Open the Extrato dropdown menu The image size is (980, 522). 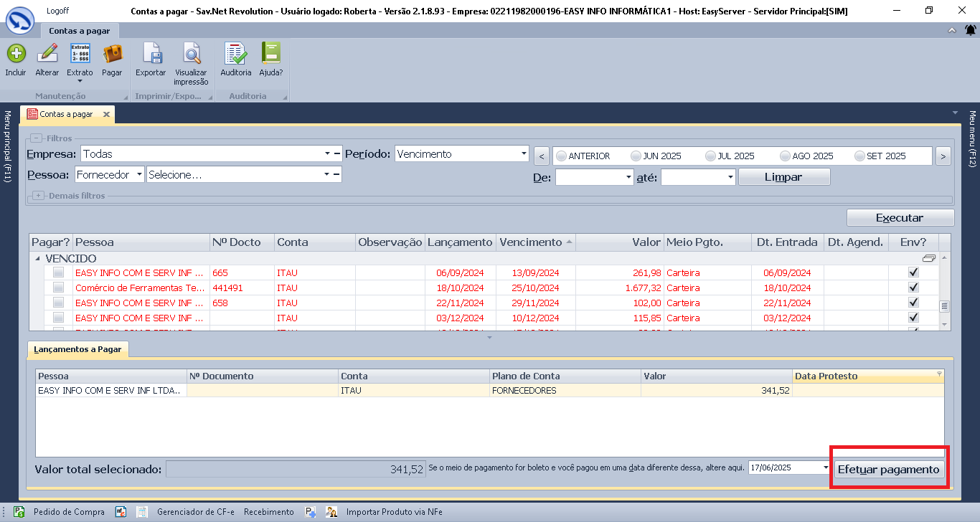[80, 80]
